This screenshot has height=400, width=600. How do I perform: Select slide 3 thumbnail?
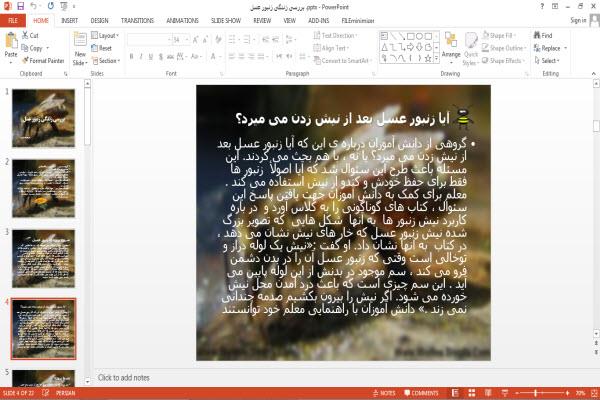[43, 258]
